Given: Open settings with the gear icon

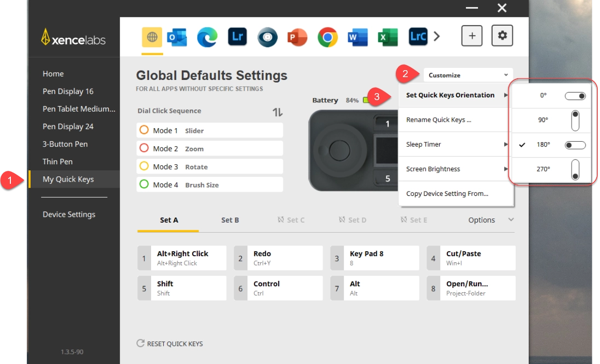Looking at the screenshot, I should pyautogui.click(x=502, y=36).
